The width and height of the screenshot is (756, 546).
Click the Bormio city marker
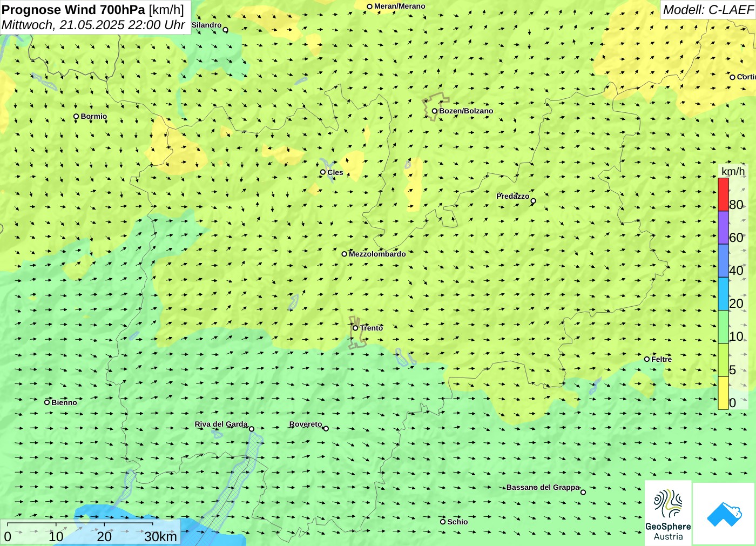76,117
